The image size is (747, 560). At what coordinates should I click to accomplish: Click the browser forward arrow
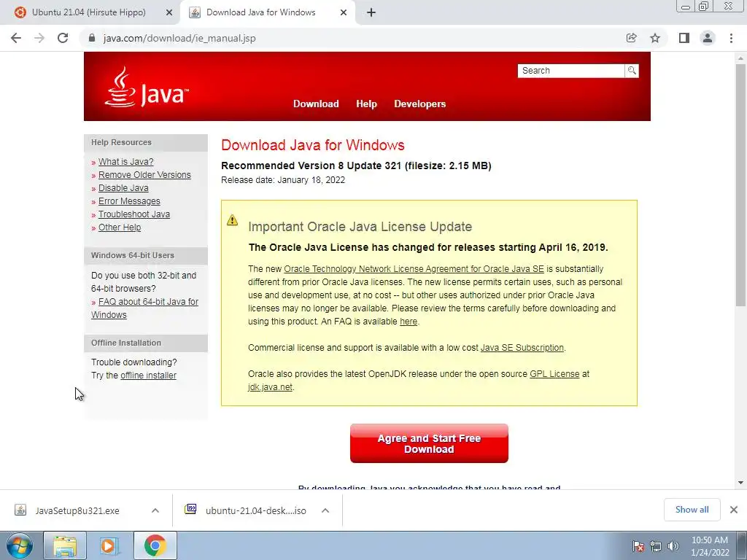click(39, 38)
